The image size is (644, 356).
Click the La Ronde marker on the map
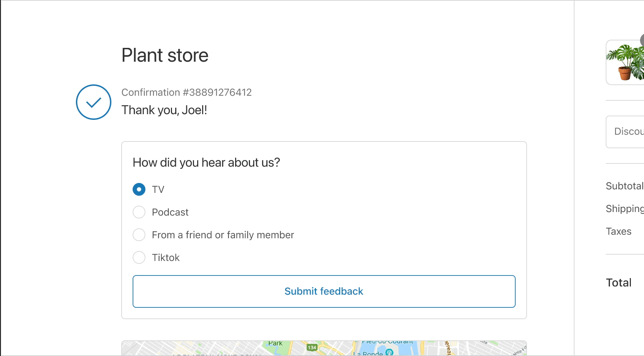point(389,352)
